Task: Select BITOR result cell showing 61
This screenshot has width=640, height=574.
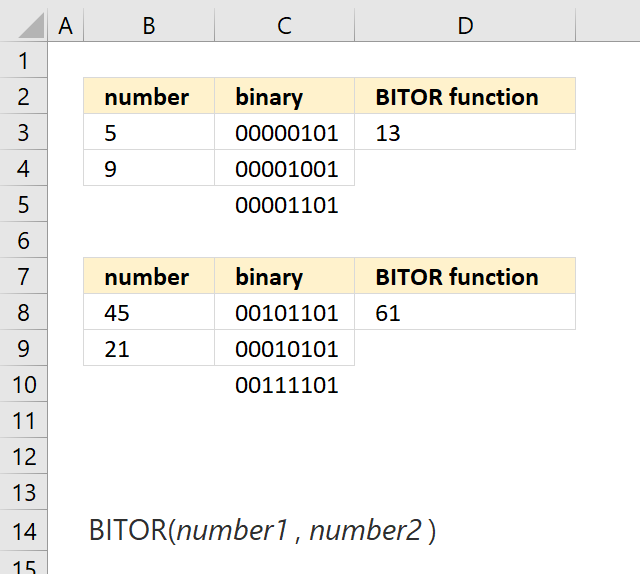Action: 465,312
